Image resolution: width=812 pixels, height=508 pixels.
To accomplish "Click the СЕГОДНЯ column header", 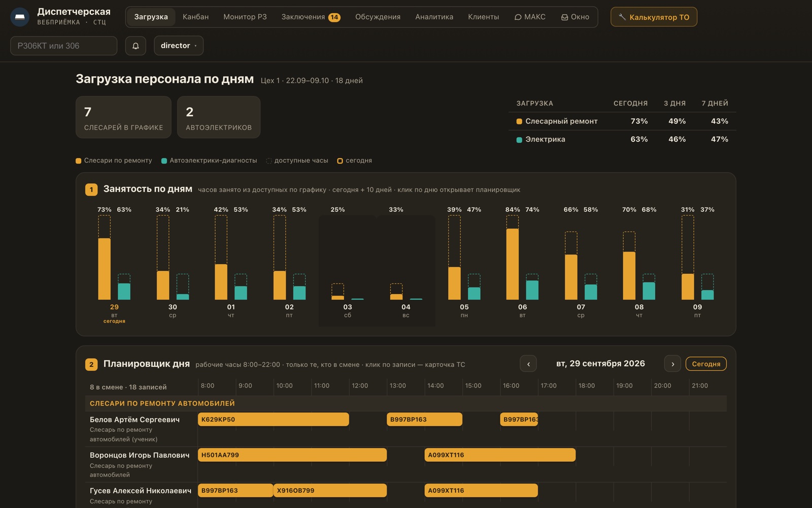I will (630, 103).
